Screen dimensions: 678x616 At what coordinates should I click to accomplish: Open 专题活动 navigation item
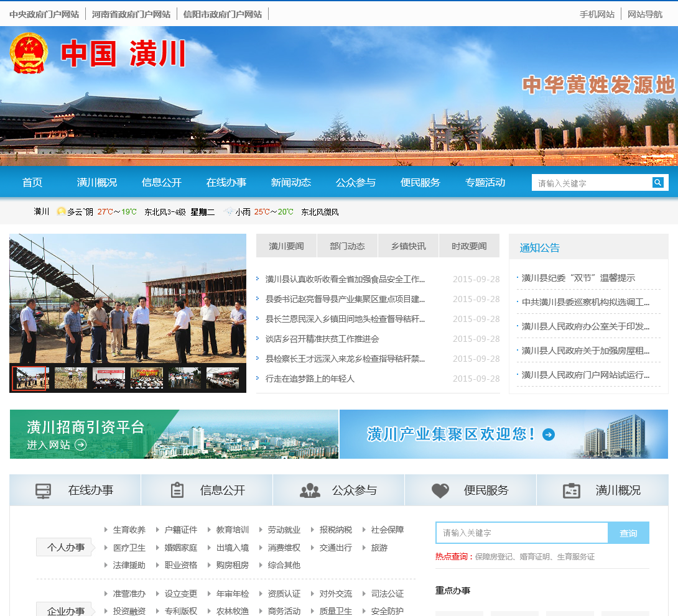(x=485, y=182)
